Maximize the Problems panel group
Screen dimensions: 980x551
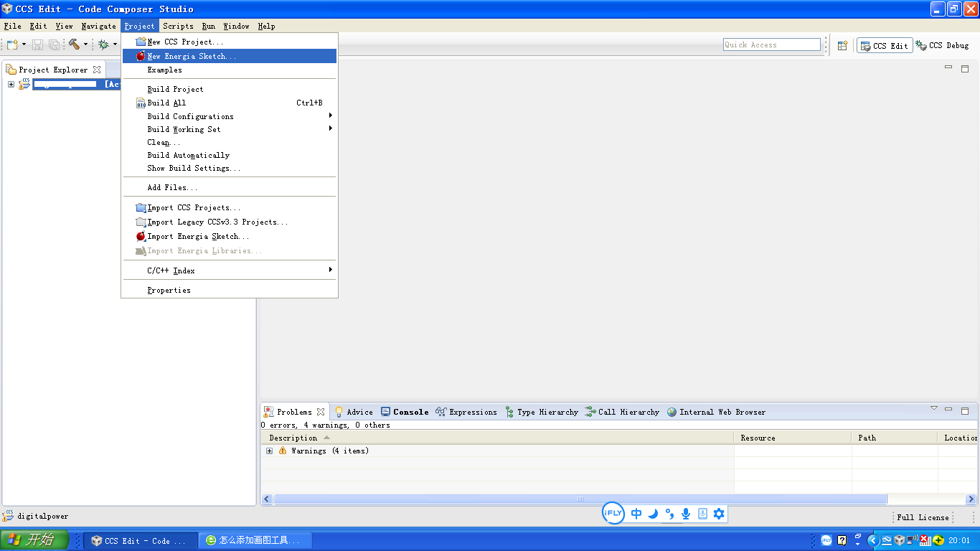click(965, 411)
